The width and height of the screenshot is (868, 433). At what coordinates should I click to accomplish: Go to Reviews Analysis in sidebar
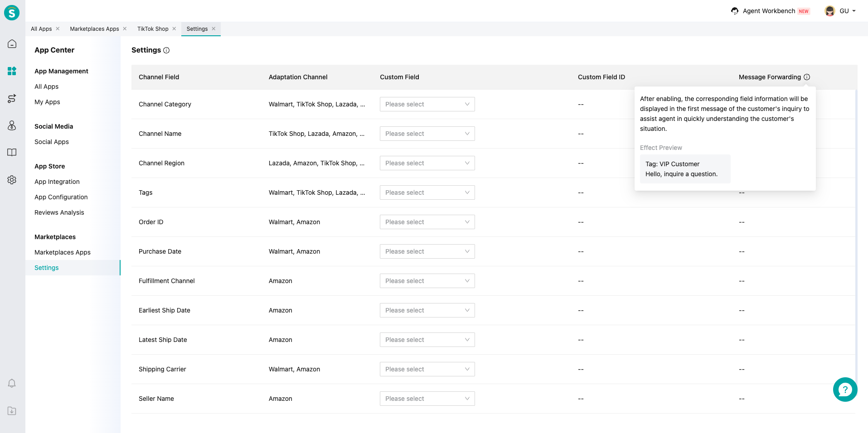(x=59, y=212)
